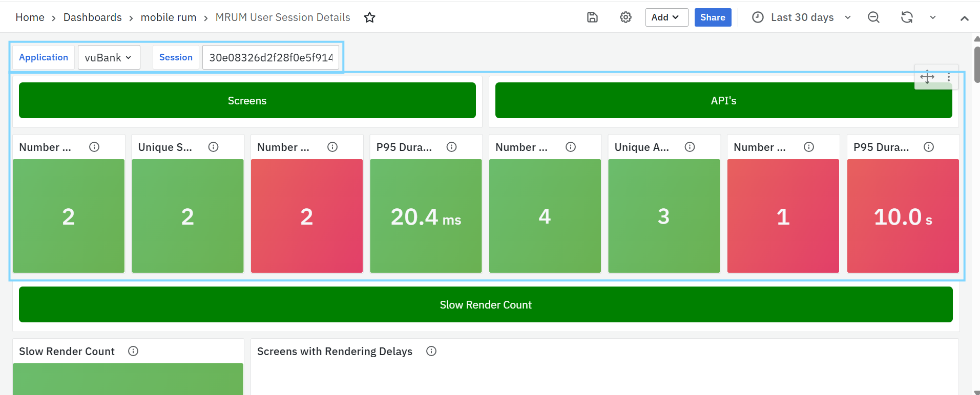Screen dimensions: 980x395
Task: Mark dashboard as favorite with star
Action: tap(369, 18)
